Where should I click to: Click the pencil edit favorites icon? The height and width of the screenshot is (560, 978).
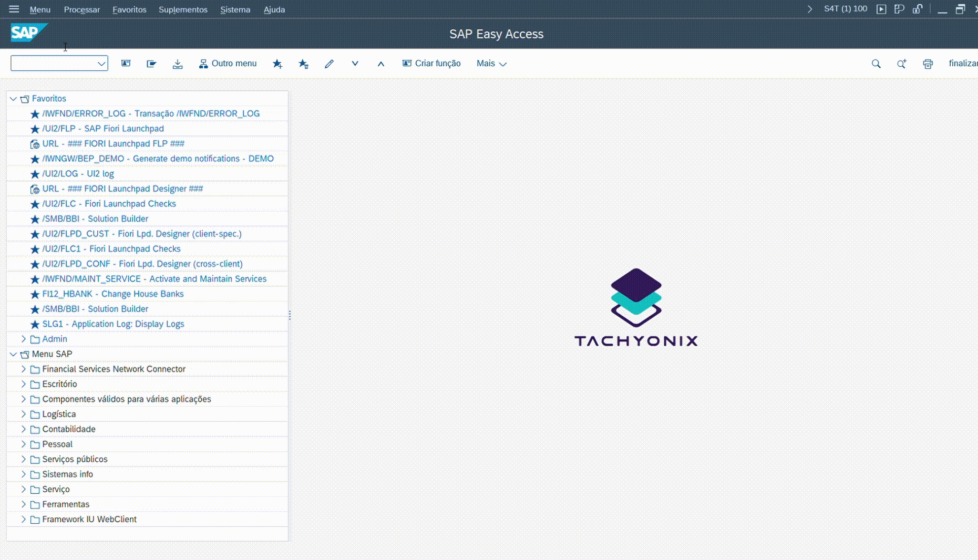click(329, 64)
